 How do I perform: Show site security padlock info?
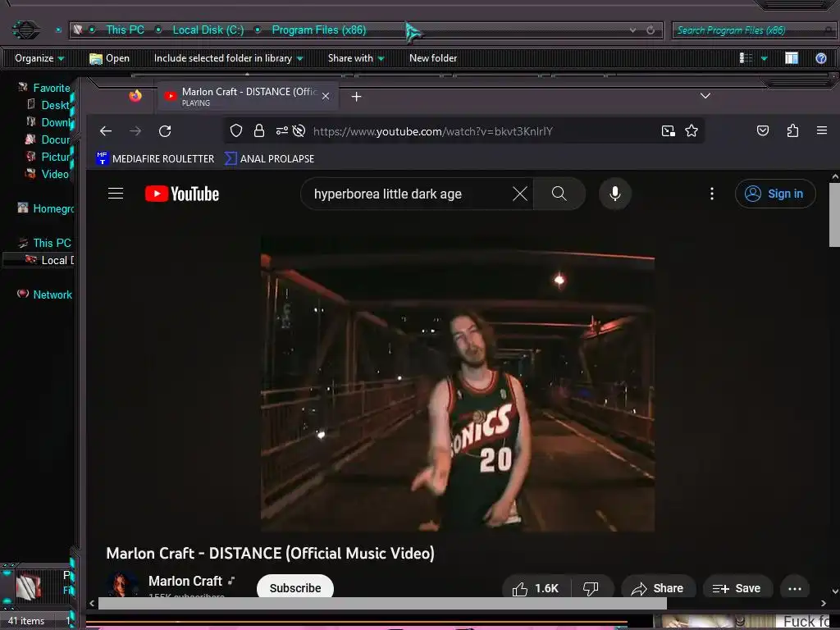(259, 130)
